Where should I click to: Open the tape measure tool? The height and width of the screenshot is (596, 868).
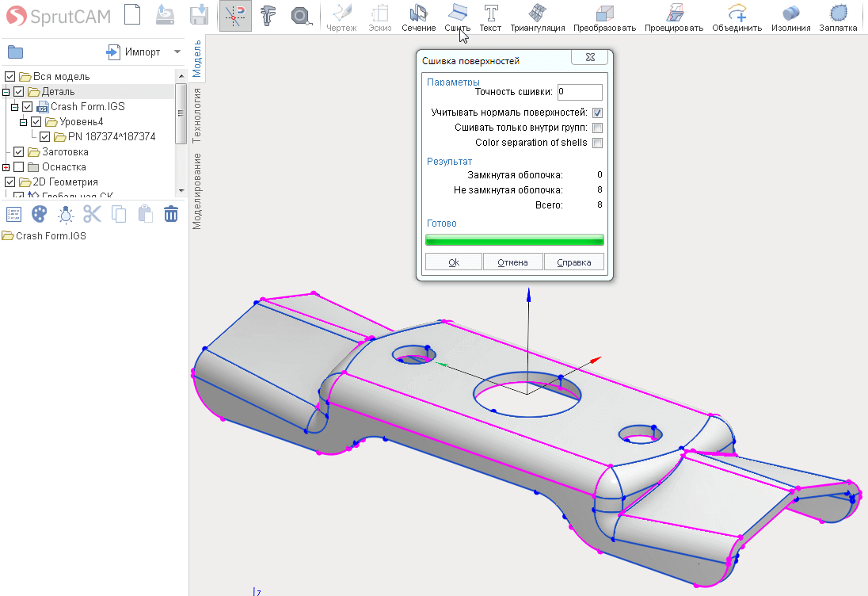[301, 16]
